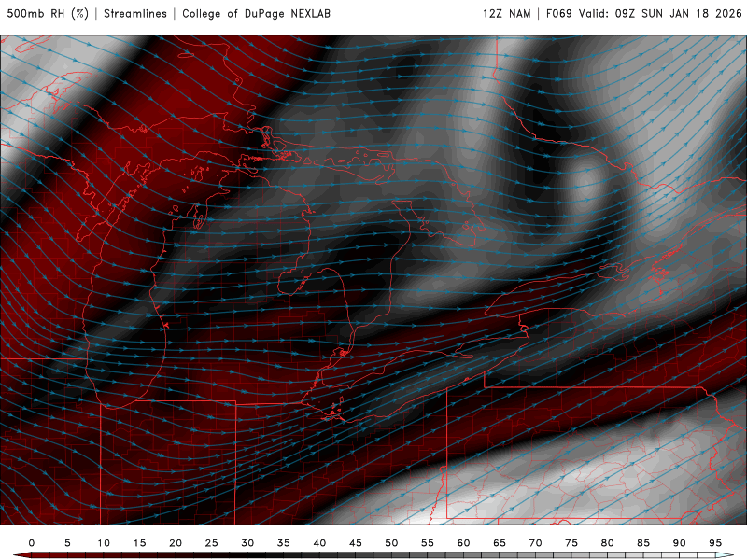Viewport: 747px width, 560px height.
Task: Click the '25' color scale label
Action: coord(212,543)
